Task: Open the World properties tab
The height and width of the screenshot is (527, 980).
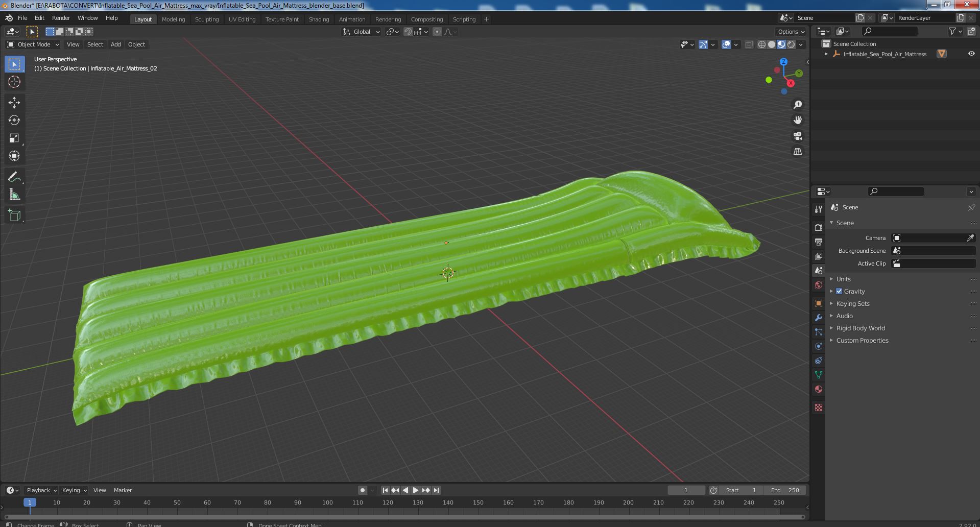Action: click(x=819, y=285)
